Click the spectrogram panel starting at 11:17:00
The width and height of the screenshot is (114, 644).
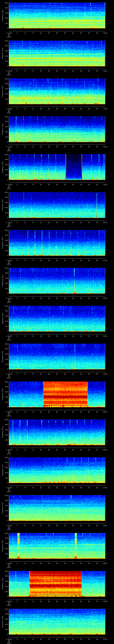click(x=57, y=129)
